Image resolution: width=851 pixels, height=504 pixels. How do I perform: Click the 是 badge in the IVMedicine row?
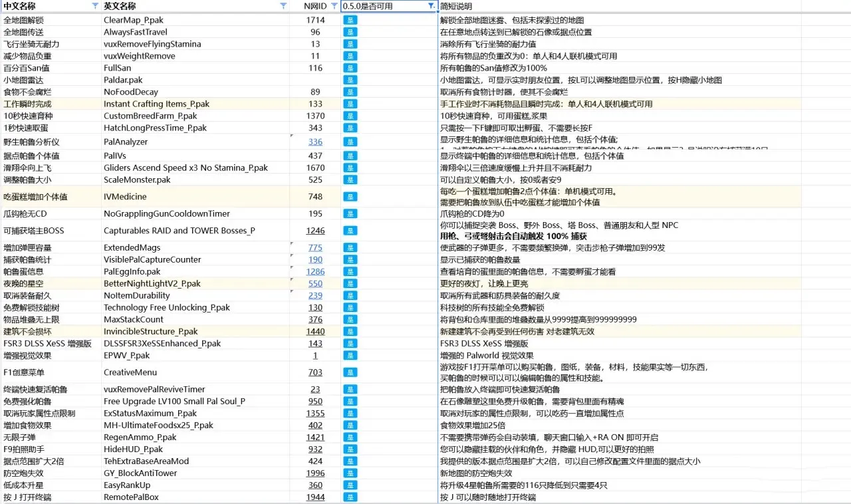[x=350, y=197]
